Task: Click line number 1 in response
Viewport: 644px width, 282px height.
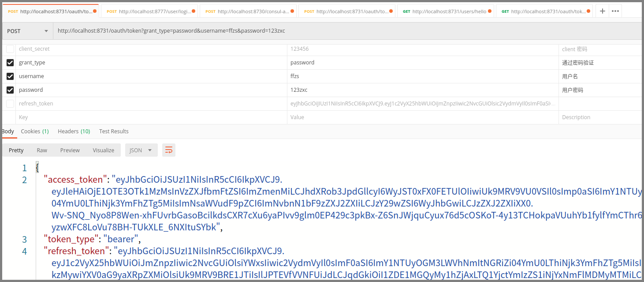Action: (x=25, y=168)
